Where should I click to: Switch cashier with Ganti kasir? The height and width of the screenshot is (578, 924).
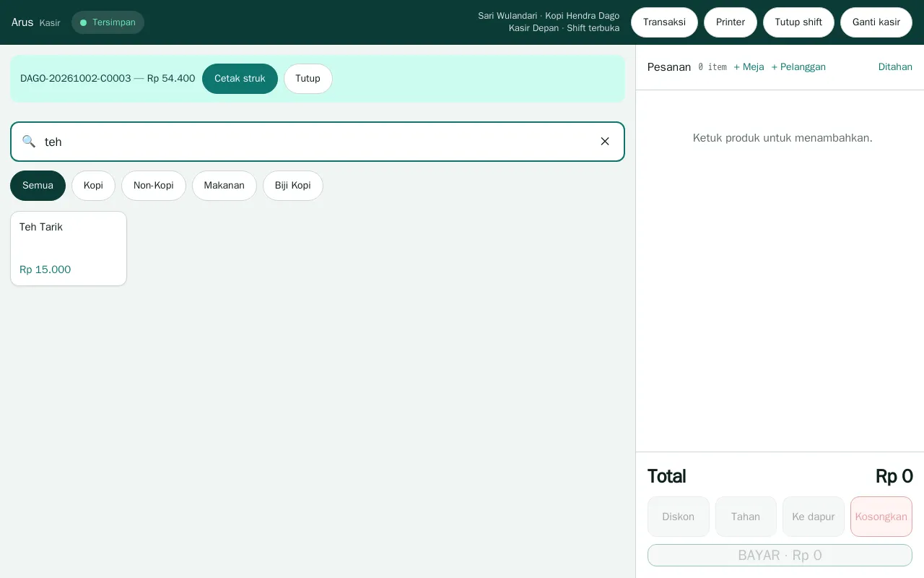876,22
